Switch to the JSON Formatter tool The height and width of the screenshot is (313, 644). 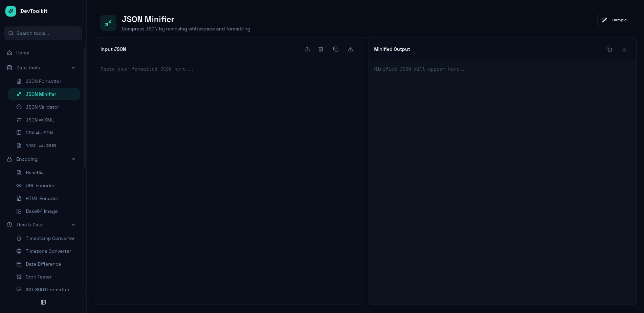coord(43,81)
